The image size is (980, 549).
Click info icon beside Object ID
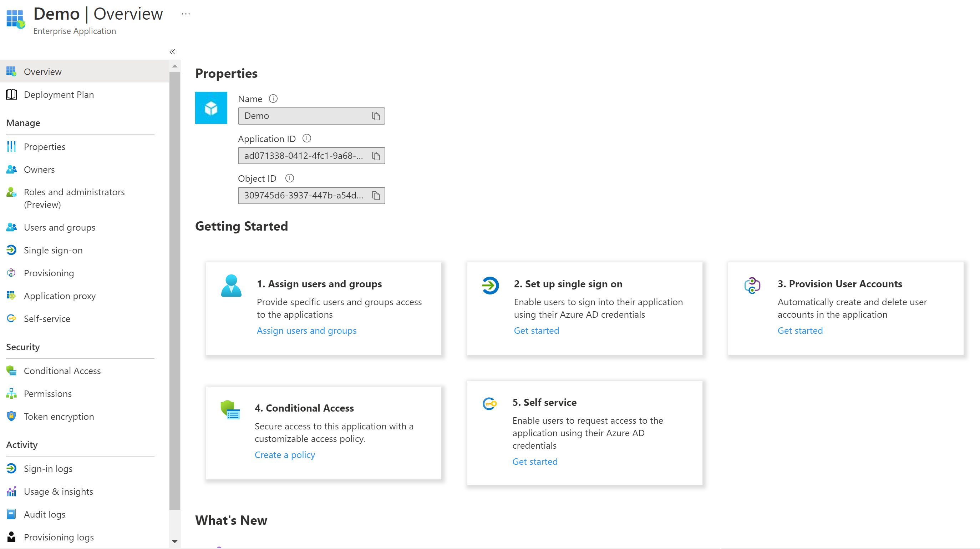pos(290,178)
